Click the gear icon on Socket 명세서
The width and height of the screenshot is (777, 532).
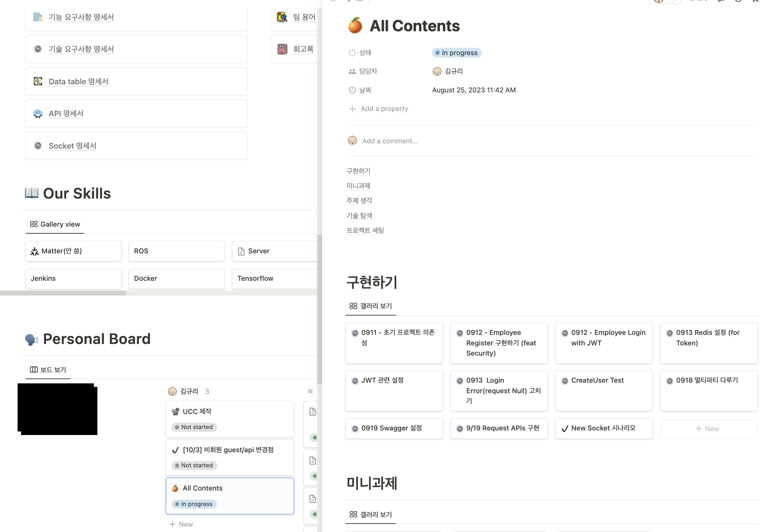38,145
